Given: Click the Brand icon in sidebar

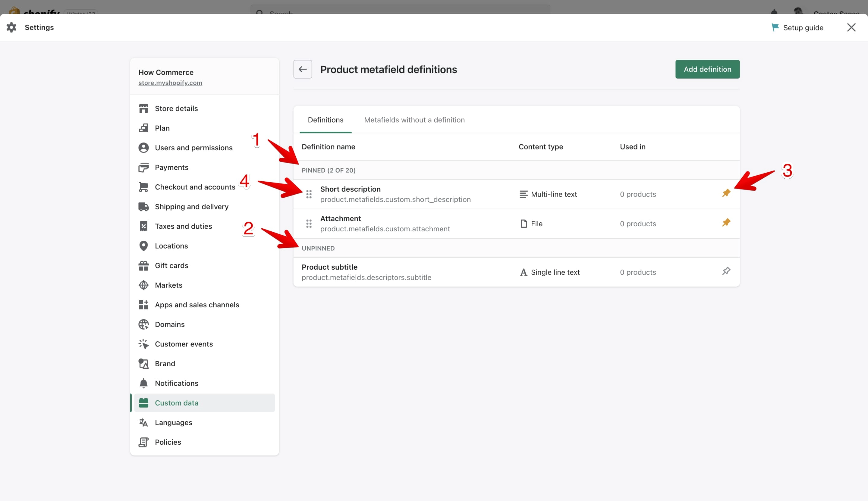Looking at the screenshot, I should pyautogui.click(x=143, y=363).
